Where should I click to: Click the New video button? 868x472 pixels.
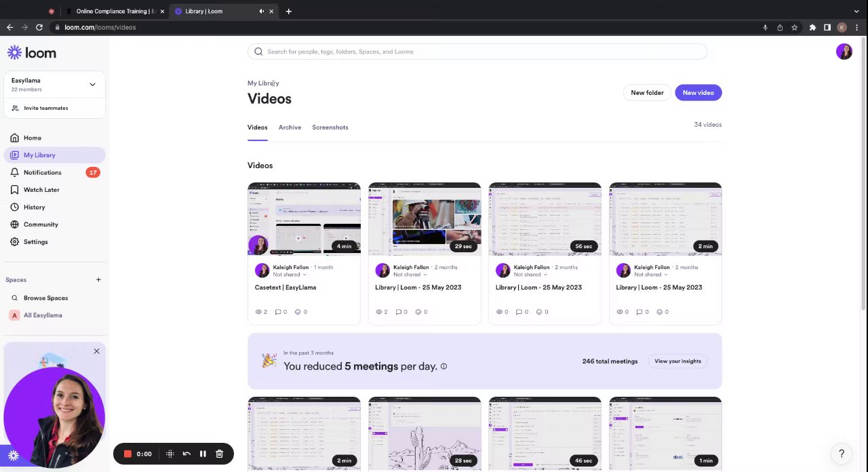pos(698,92)
